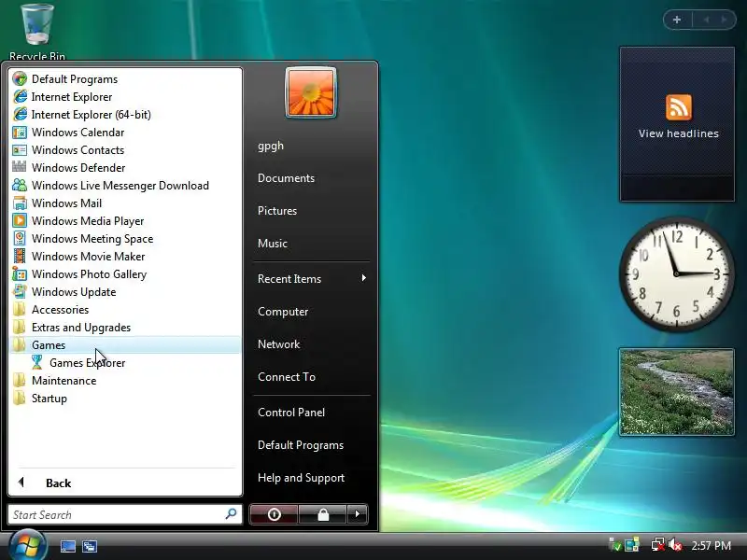Click the Windows Update icon

coord(20,291)
